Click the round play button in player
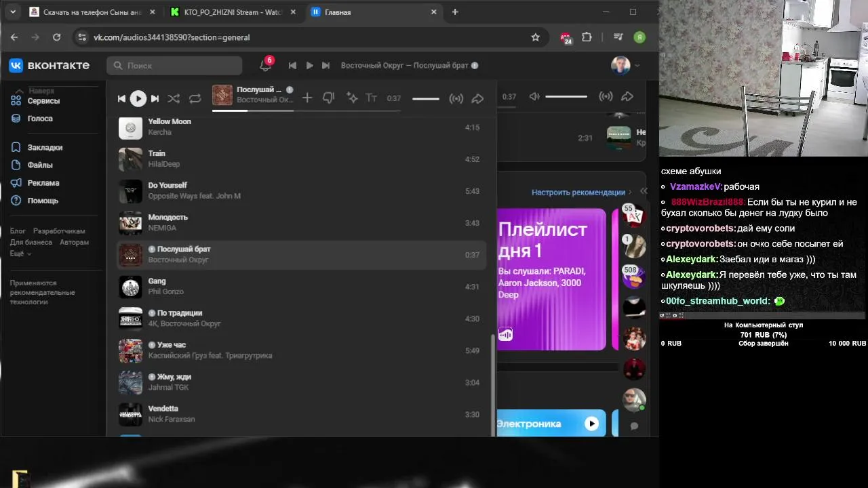 [138, 98]
